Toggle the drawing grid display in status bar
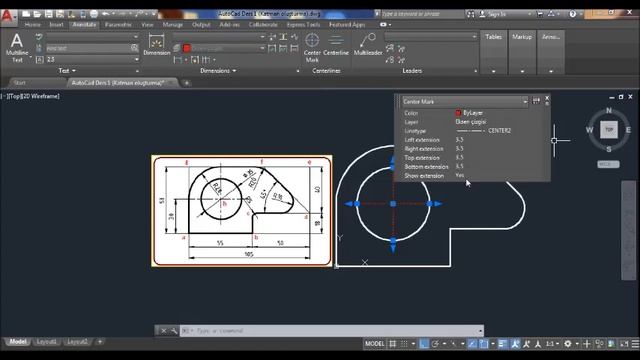 (393, 344)
